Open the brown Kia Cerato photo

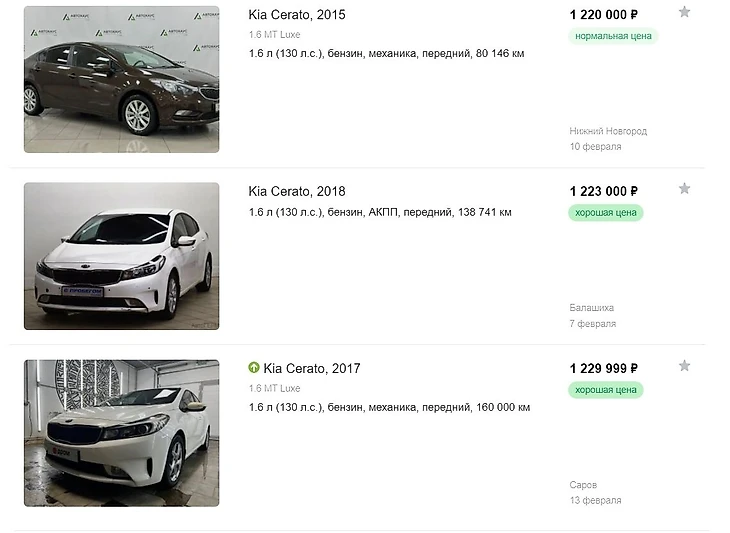(x=121, y=78)
